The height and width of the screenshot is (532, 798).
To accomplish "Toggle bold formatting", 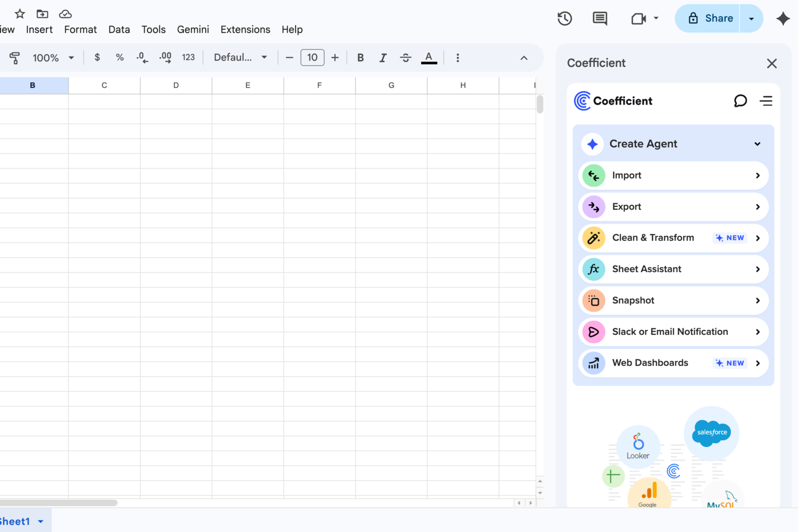I will [x=360, y=58].
